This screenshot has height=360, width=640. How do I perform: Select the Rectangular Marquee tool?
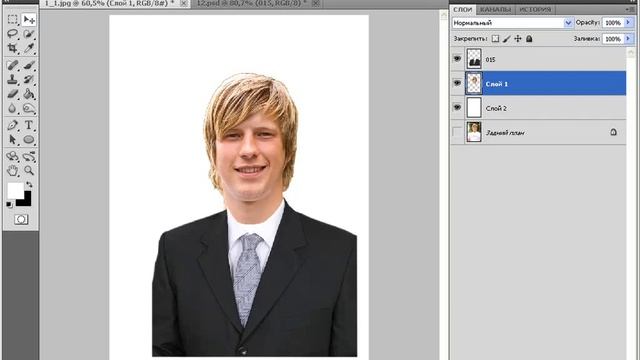point(13,20)
